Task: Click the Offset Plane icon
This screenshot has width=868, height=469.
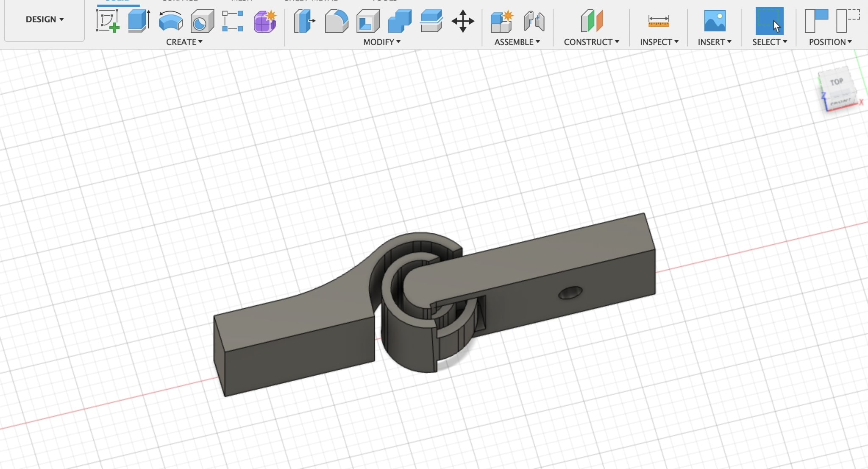Action: pos(592,21)
